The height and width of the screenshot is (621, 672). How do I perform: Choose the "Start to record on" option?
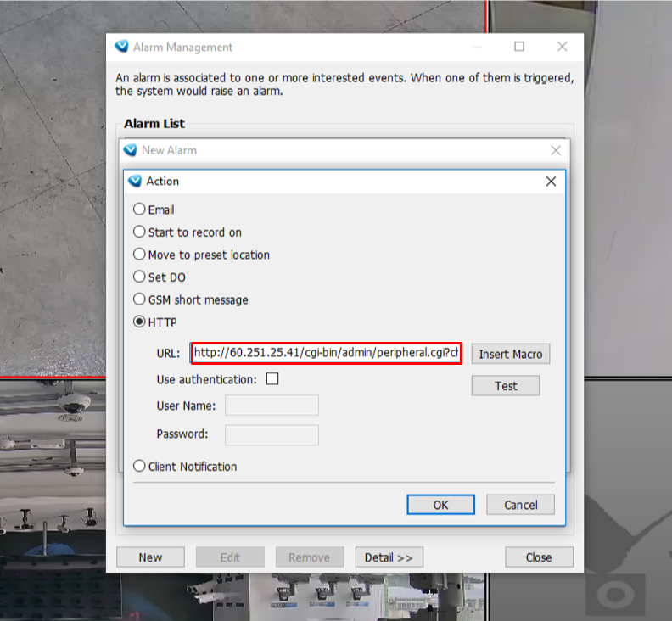(x=140, y=232)
